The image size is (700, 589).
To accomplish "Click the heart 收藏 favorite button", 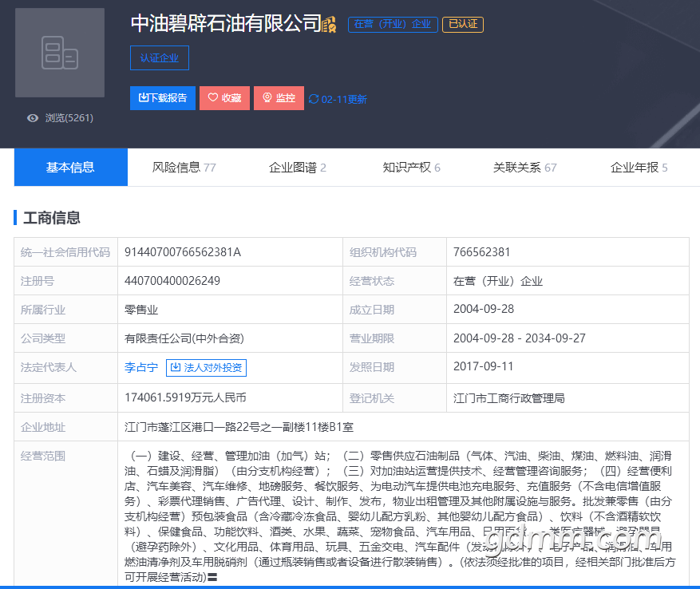I will (224, 98).
